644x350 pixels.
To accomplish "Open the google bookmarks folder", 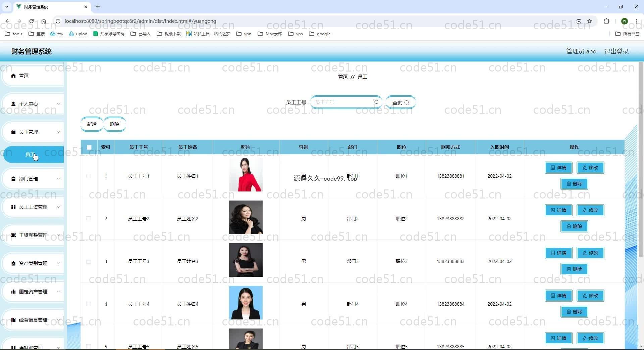I will coord(320,34).
